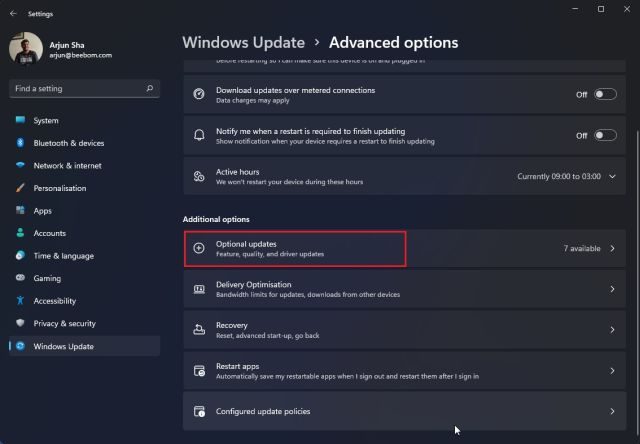The height and width of the screenshot is (444, 640).
Task: Click the Configured update policies chevron
Action: [x=612, y=411]
